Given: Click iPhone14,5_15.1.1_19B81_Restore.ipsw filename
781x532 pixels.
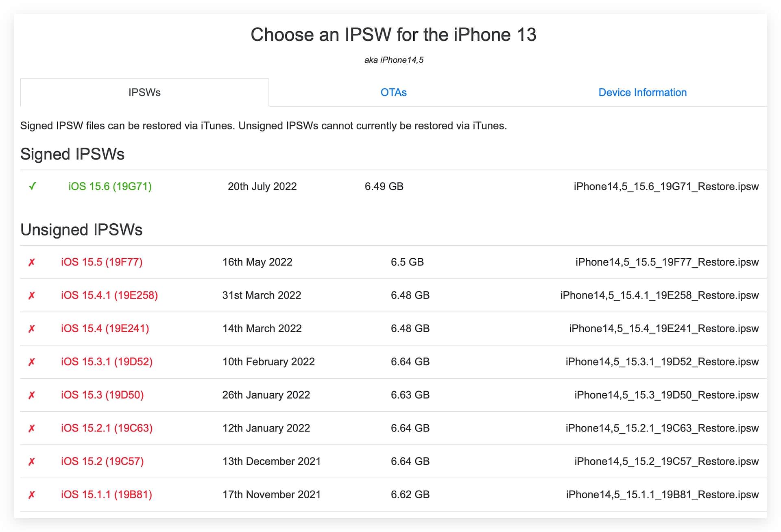Looking at the screenshot, I should tap(662, 495).
